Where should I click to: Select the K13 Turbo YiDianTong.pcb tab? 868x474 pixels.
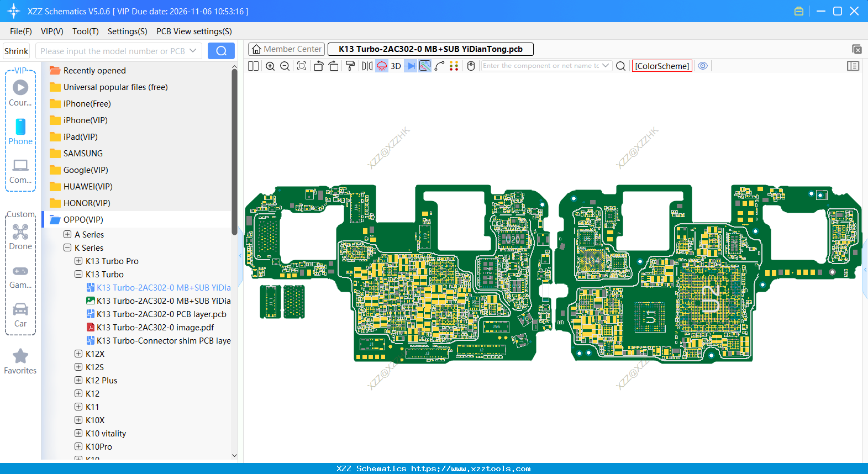[x=430, y=49]
